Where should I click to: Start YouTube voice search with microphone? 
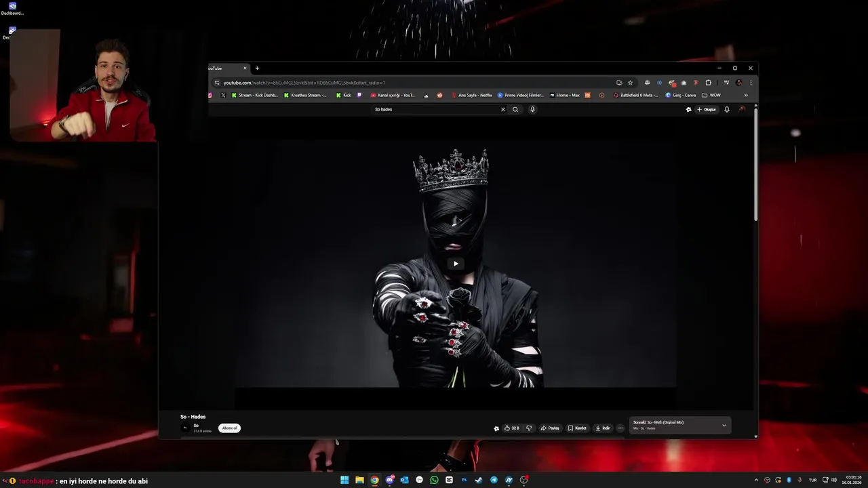point(532,109)
